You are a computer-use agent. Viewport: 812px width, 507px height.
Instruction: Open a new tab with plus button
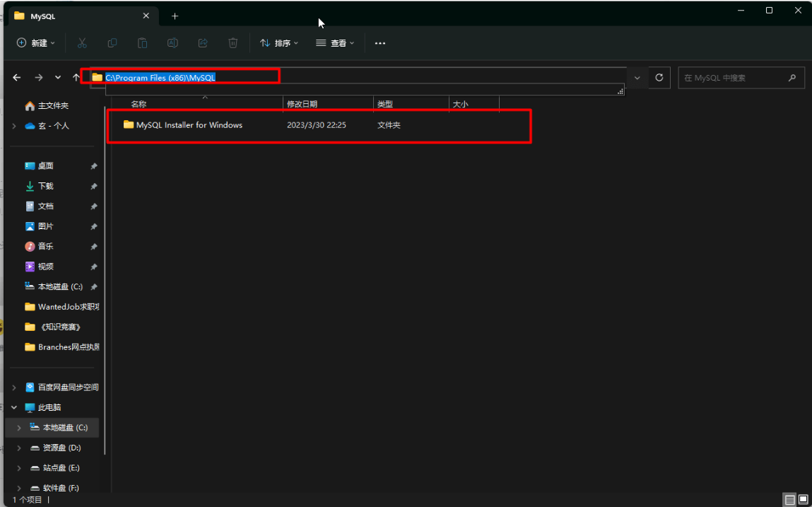pyautogui.click(x=175, y=16)
